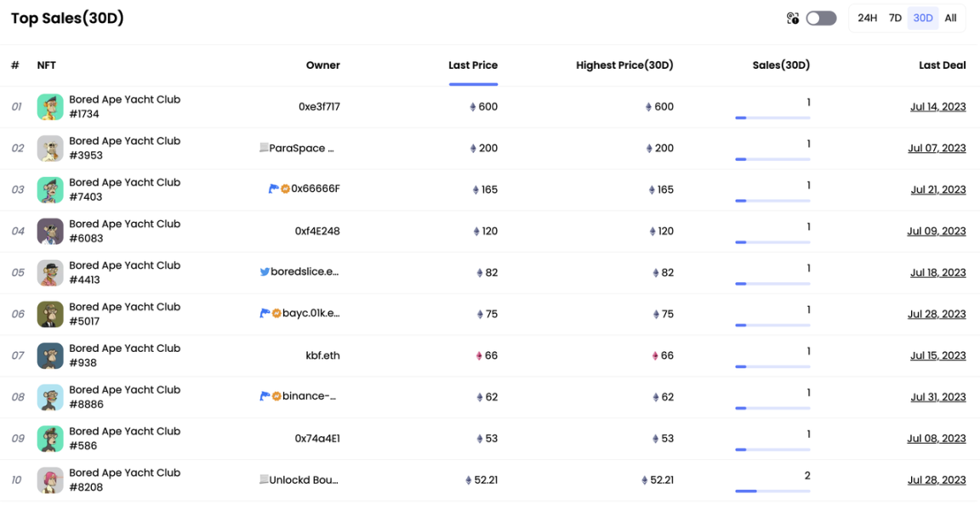Sort by Last Price column header
Image resolution: width=980 pixels, height=505 pixels.
(473, 65)
